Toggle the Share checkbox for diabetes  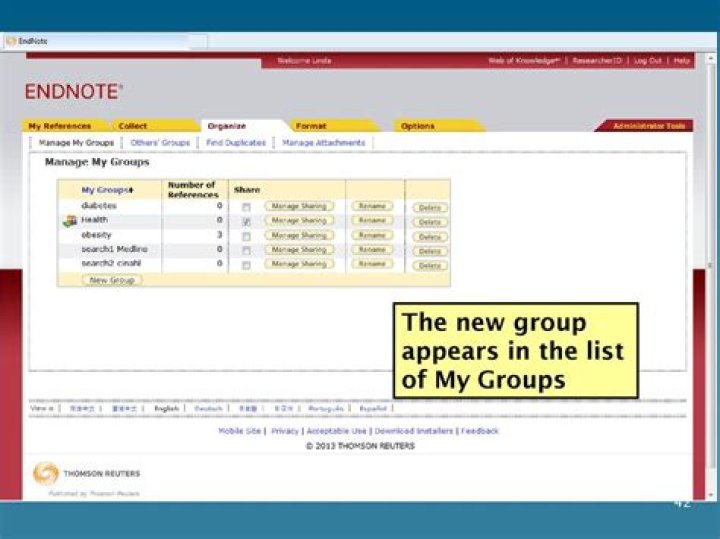click(247, 208)
